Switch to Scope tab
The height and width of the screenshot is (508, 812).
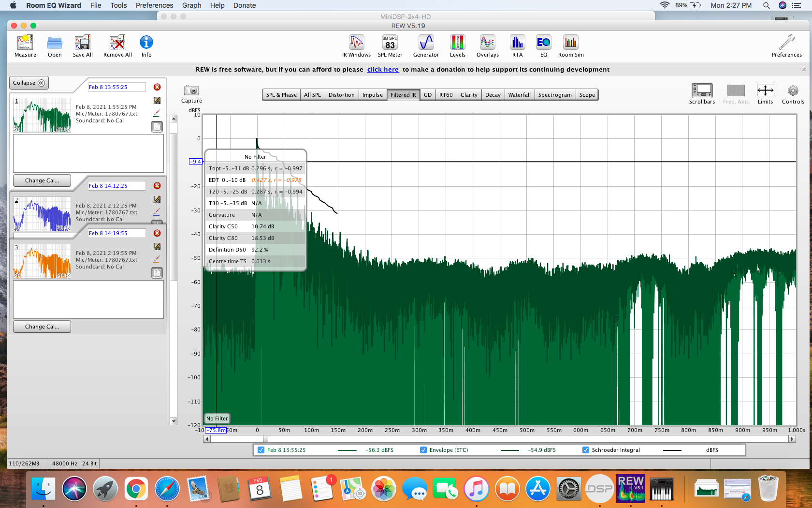click(x=587, y=95)
